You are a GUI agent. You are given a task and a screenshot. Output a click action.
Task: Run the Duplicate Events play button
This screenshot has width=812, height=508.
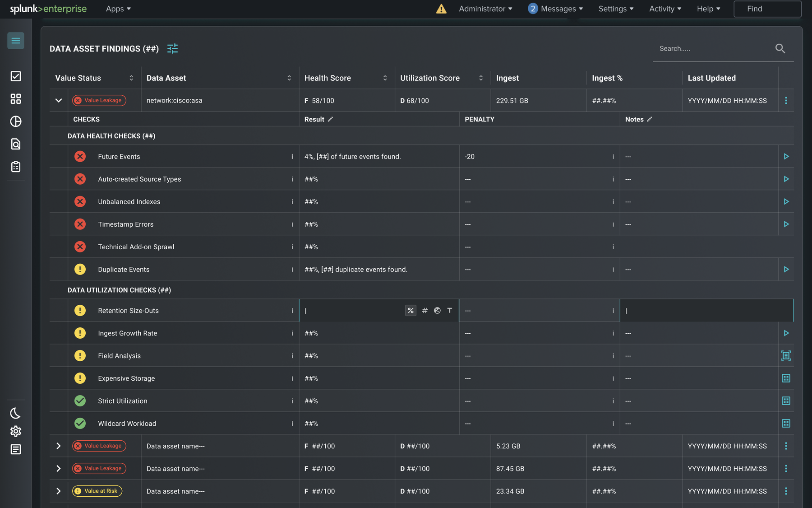pyautogui.click(x=786, y=269)
